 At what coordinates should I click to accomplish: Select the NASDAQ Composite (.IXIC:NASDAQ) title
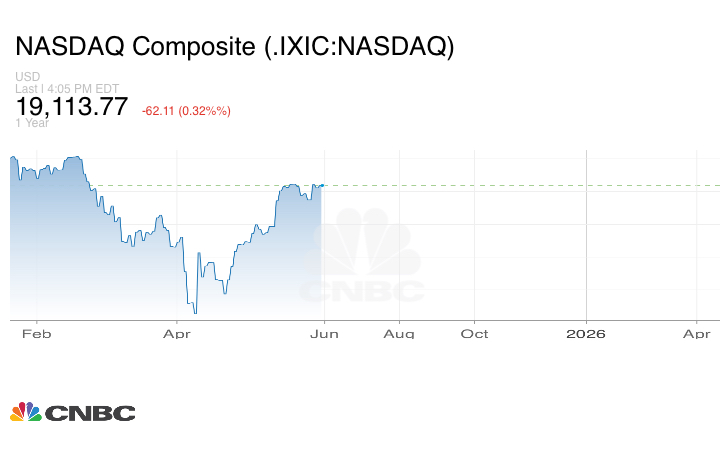pyautogui.click(x=234, y=47)
